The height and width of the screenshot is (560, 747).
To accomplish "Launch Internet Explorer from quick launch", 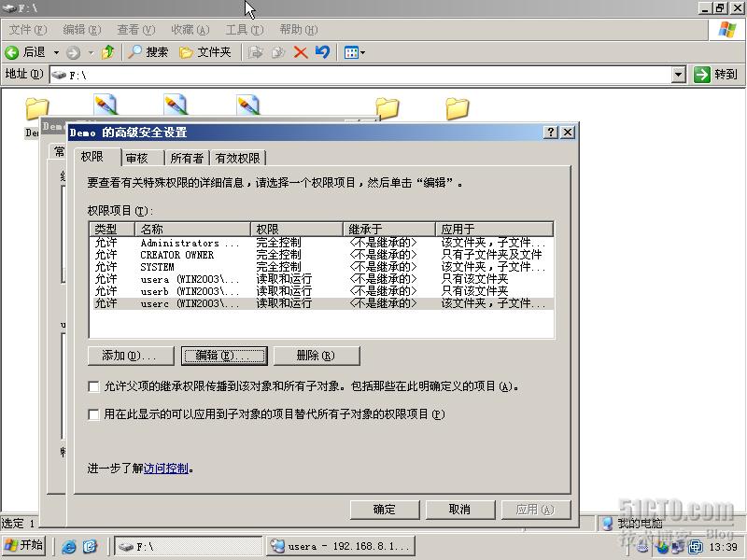I will [x=68, y=546].
